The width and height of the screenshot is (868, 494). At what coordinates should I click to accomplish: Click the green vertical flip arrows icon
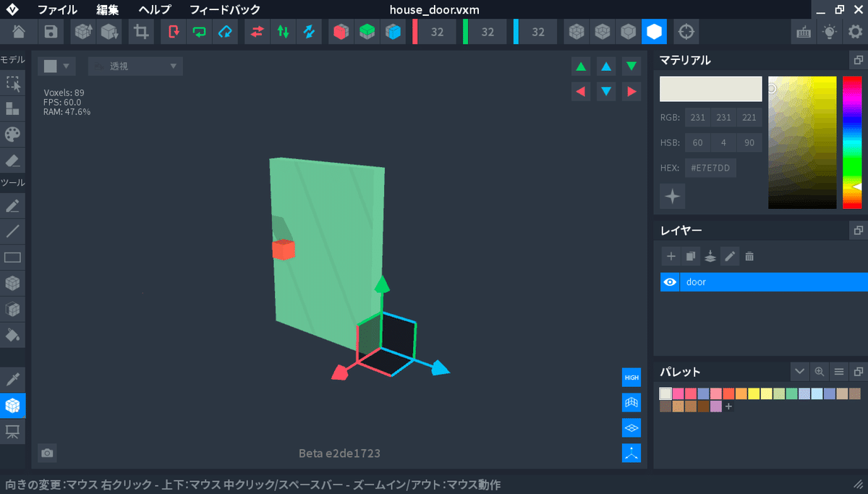[284, 32]
